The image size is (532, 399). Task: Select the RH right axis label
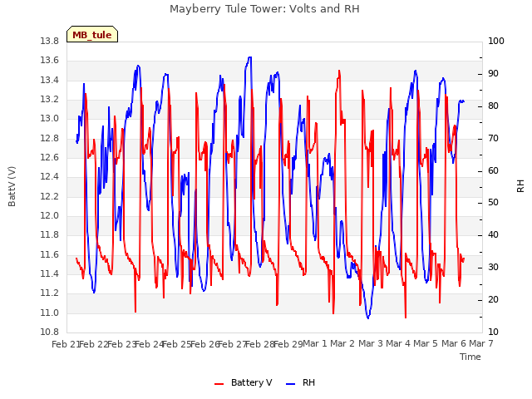click(x=520, y=186)
